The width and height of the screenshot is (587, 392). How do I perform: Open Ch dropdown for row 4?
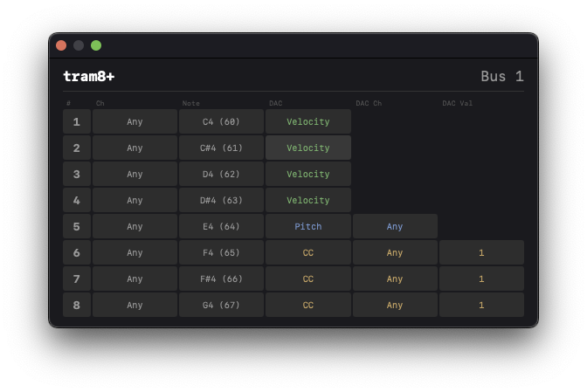click(x=135, y=200)
